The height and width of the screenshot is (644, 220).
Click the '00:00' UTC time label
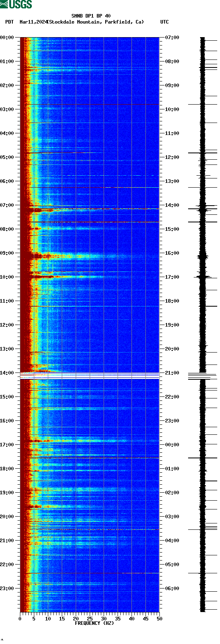(172, 445)
